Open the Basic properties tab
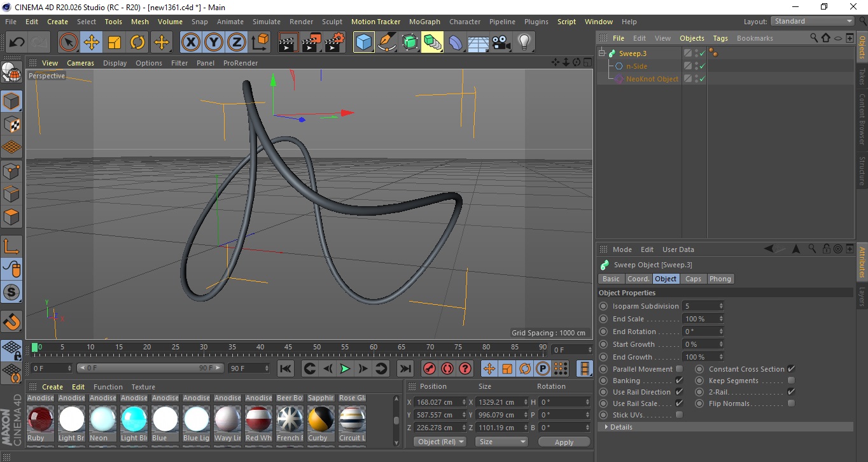This screenshot has height=462, width=868. (611, 279)
